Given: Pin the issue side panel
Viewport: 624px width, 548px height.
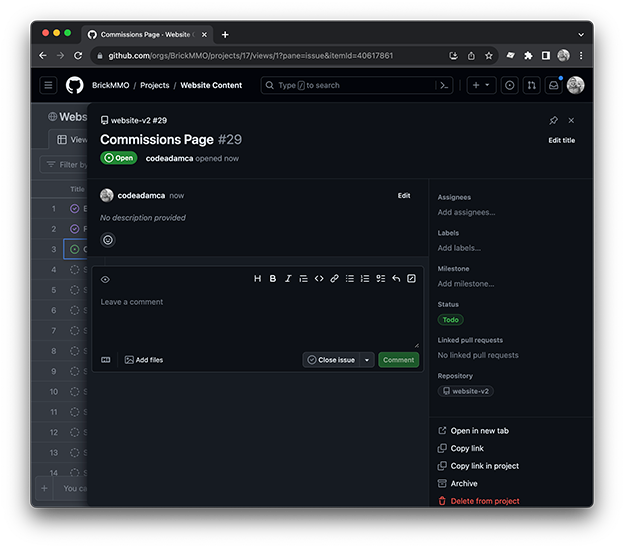Looking at the screenshot, I should pyautogui.click(x=553, y=120).
